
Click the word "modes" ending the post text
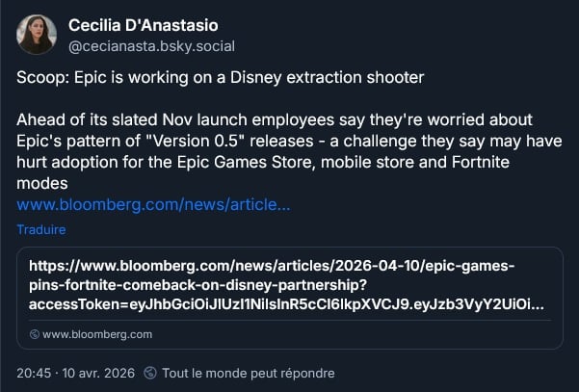39,183
